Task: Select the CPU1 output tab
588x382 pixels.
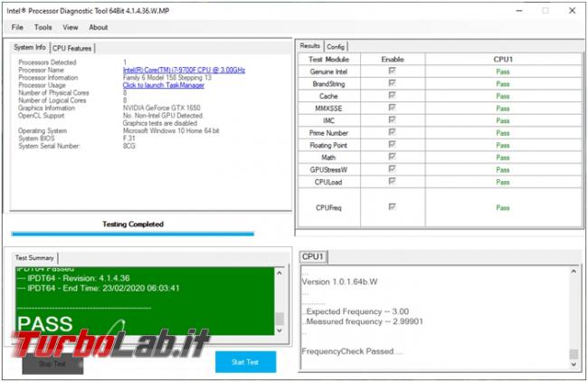Action: click(x=313, y=257)
